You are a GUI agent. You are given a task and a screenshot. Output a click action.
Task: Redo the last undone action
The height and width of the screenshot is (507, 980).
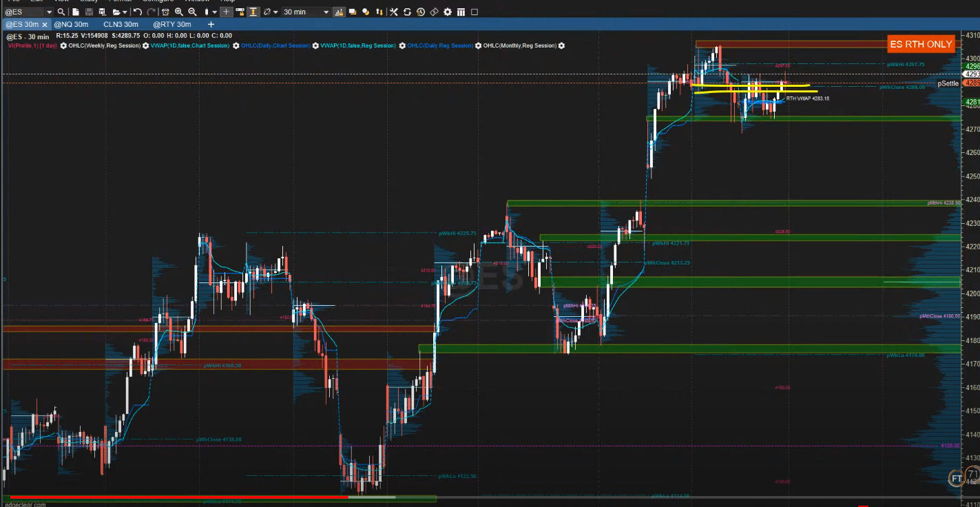click(x=150, y=12)
